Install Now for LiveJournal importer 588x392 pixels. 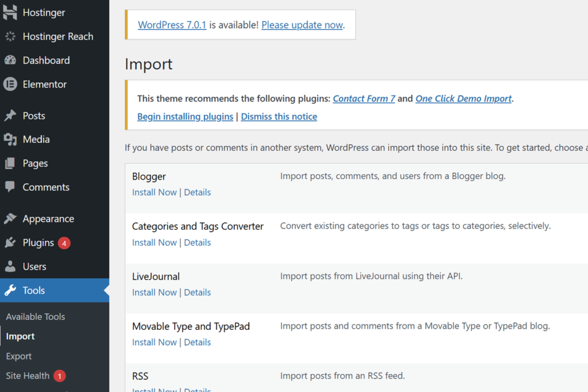[x=154, y=293]
